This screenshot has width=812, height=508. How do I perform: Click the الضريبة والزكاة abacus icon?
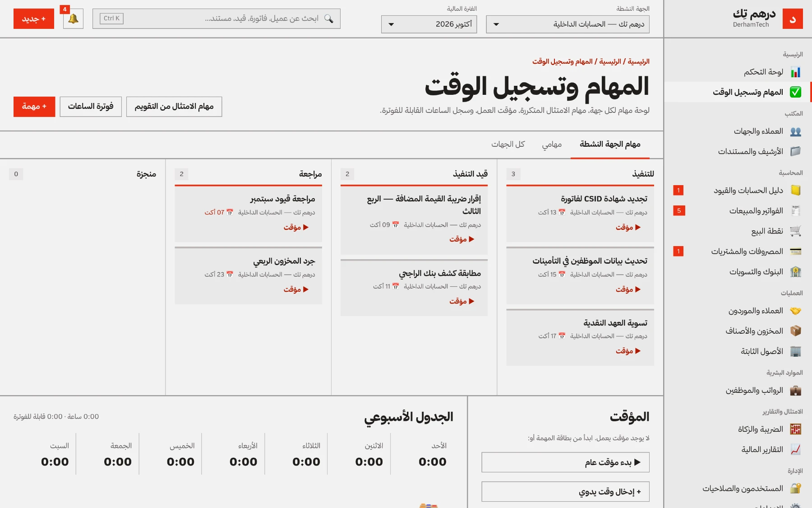795,429
